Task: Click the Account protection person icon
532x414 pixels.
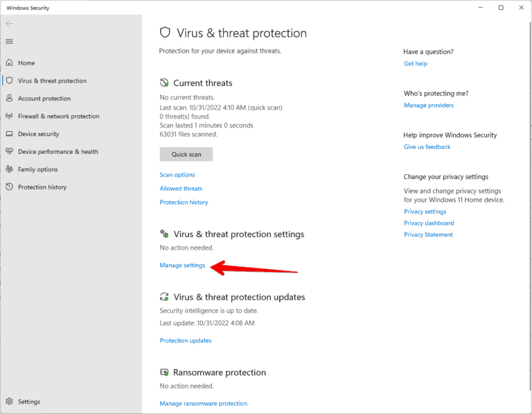Action: click(x=10, y=98)
